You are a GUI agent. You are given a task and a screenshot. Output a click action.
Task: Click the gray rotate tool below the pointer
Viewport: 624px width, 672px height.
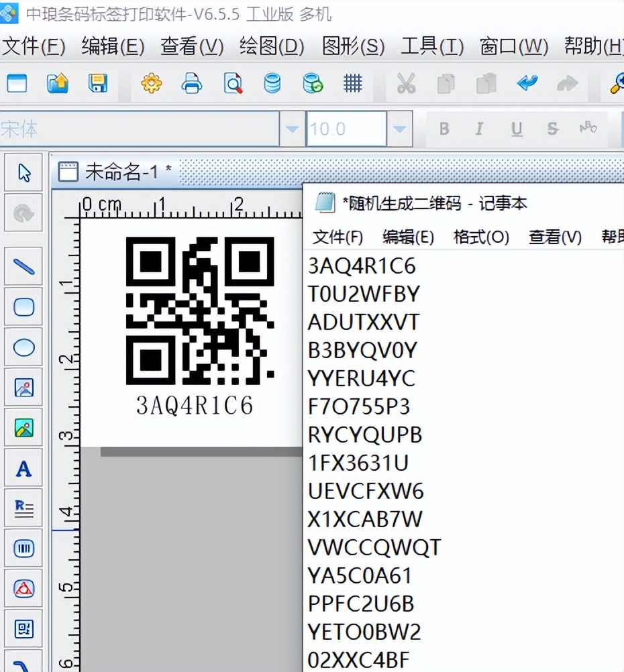(23, 213)
